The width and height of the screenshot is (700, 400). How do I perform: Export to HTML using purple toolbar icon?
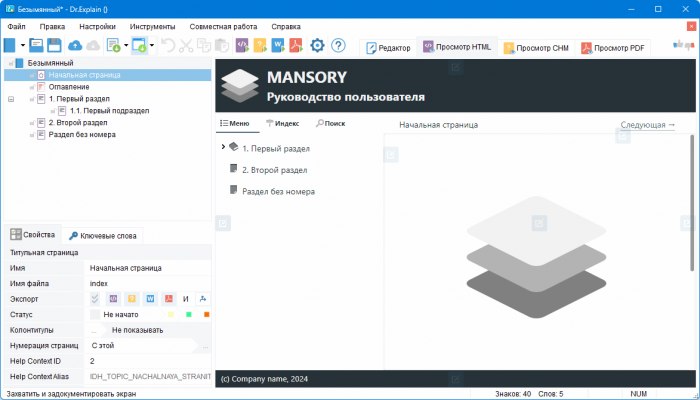click(242, 45)
